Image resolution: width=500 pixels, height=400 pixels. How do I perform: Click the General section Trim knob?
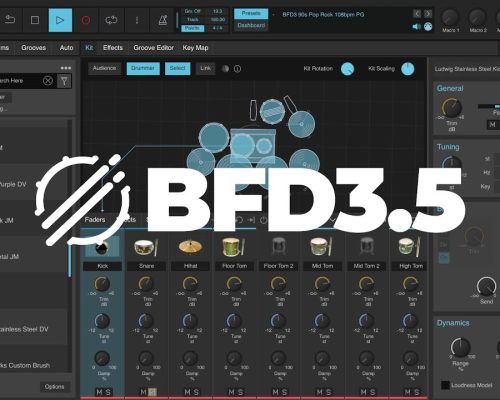[452, 108]
